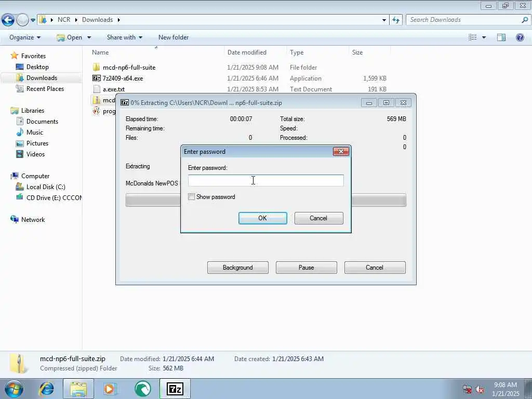Click the folder icon in address bar
Viewport: 532px width, 399px height.
(43, 20)
